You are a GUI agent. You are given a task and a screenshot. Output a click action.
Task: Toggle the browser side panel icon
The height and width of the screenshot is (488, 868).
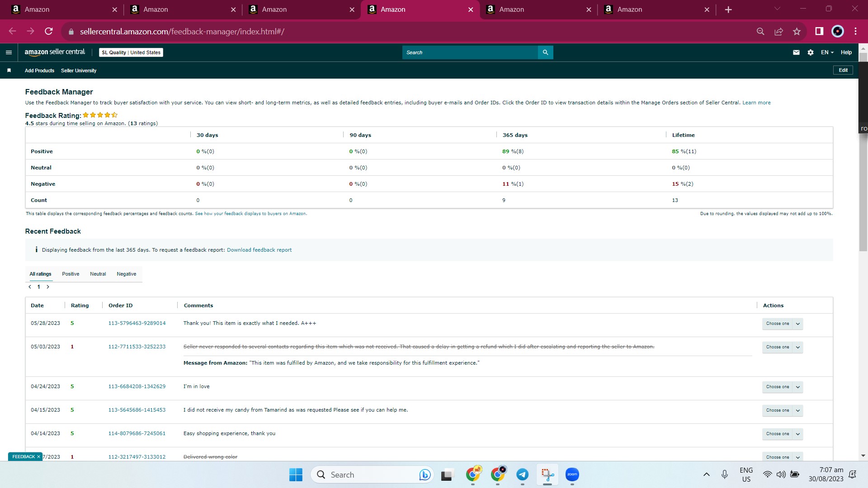pyautogui.click(x=819, y=31)
